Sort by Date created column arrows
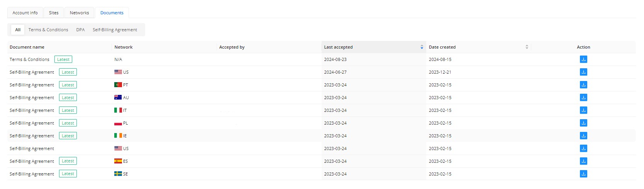Viewport: 644px width, 189px height. (527, 47)
